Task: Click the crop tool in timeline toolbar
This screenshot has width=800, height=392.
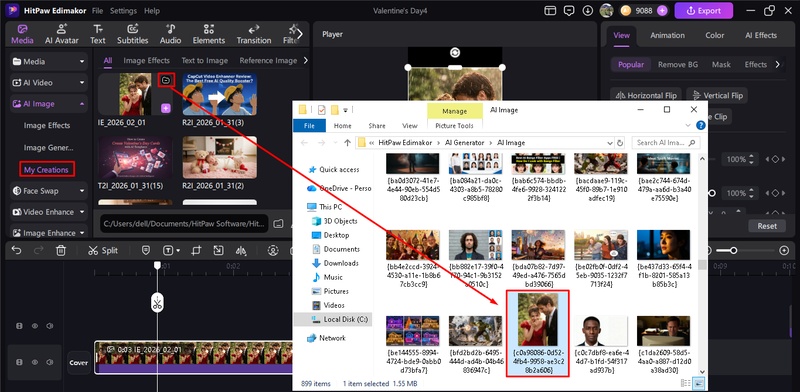Action: click(x=196, y=250)
